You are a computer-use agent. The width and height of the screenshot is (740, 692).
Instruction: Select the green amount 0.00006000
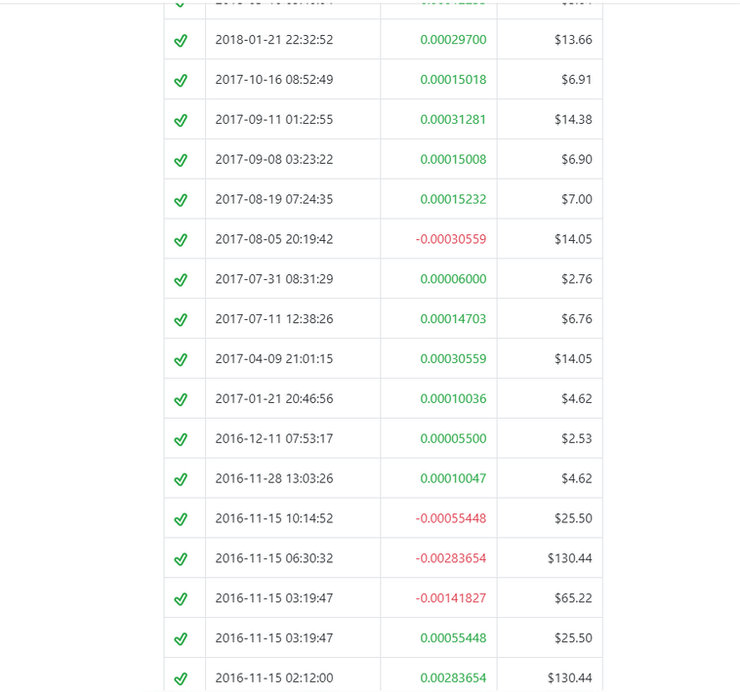coord(453,279)
